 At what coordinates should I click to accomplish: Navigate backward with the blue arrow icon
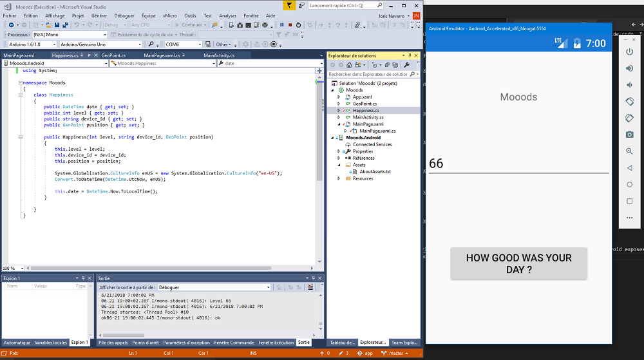click(11, 25)
